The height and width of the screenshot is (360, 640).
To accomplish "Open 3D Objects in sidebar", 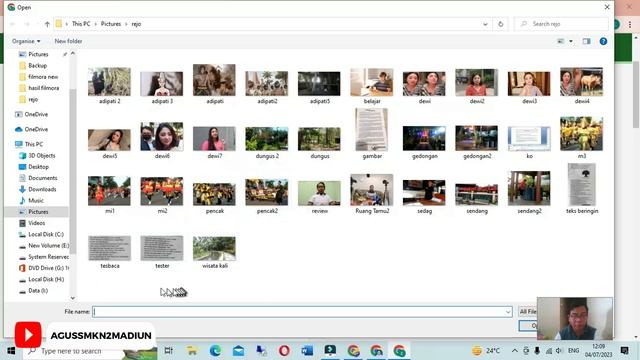I will click(41, 156).
